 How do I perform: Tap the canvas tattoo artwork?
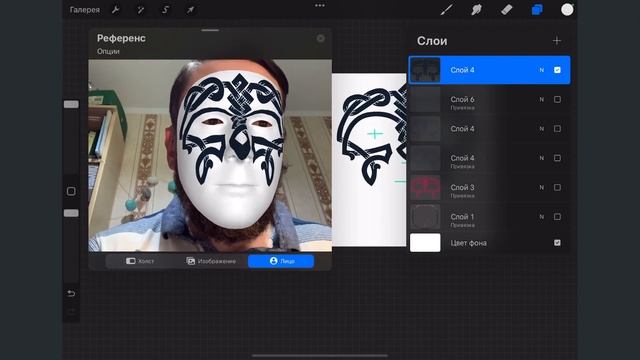tap(372, 137)
